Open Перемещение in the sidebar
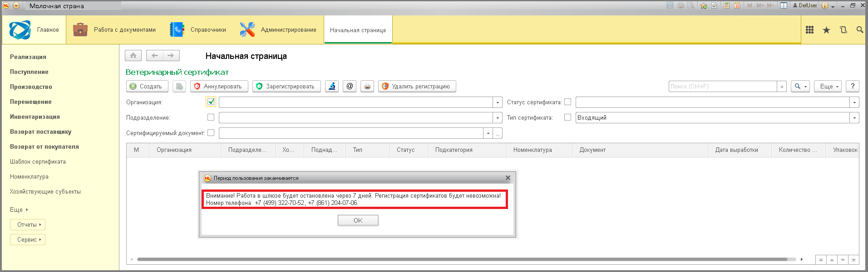 [x=31, y=102]
